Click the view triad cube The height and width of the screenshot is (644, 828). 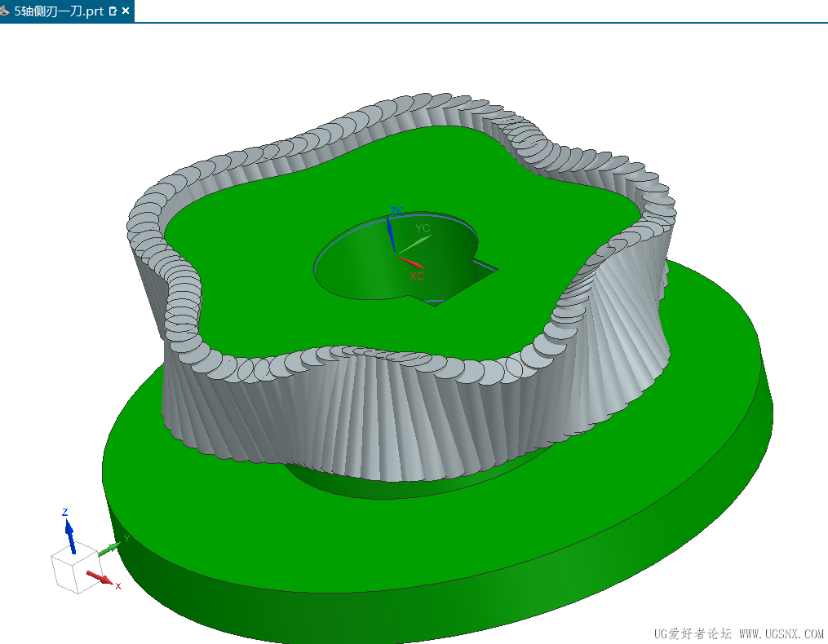(75, 569)
